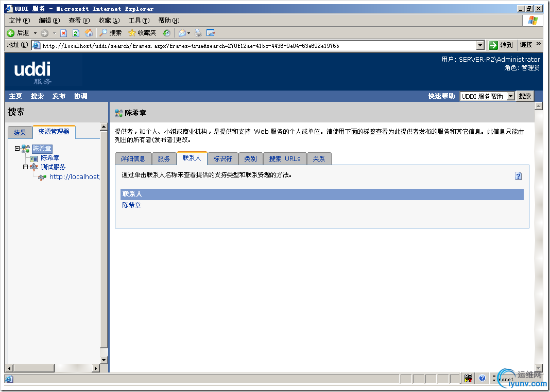550x392 pixels.
Task: Select 测试服务 in the tree
Action: tap(53, 167)
